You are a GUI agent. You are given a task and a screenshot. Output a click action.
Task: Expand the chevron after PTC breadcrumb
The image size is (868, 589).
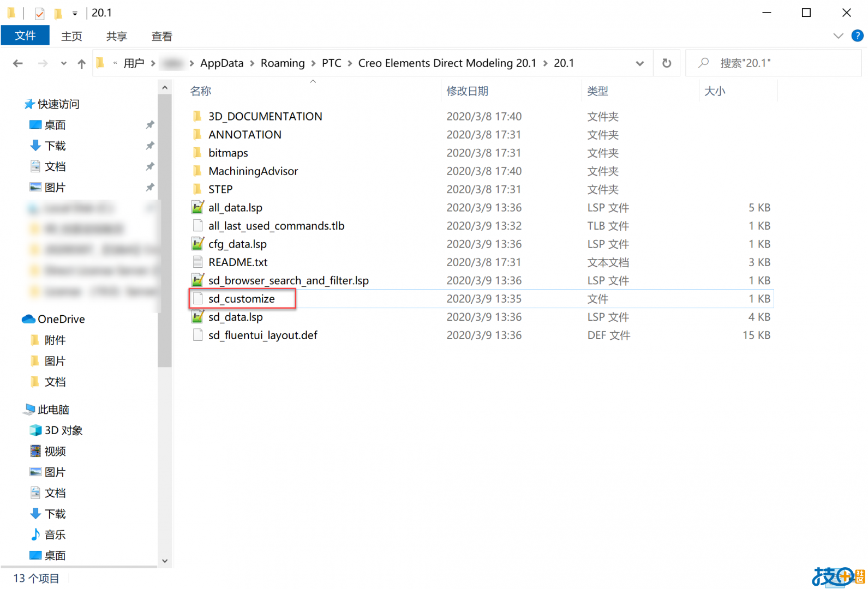(350, 63)
